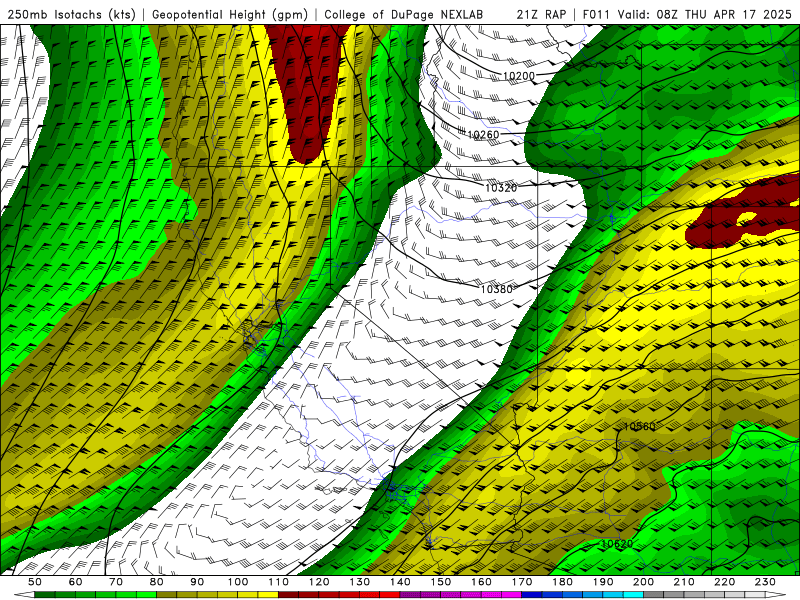This screenshot has width=800, height=600.
Task: Click the 80 value on the color scale
Action: 157,582
